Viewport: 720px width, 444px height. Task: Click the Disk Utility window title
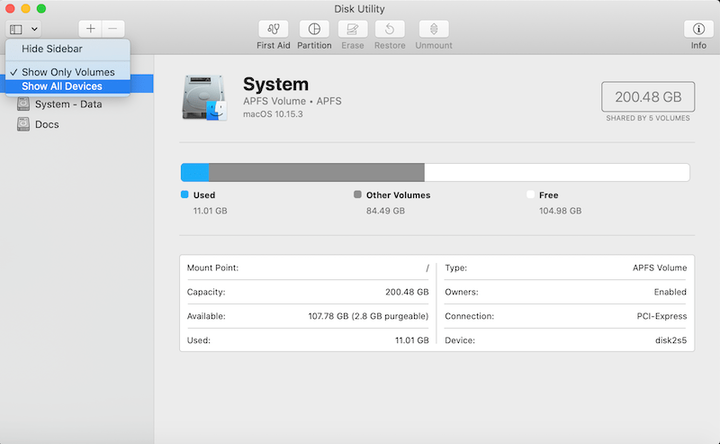(360, 9)
